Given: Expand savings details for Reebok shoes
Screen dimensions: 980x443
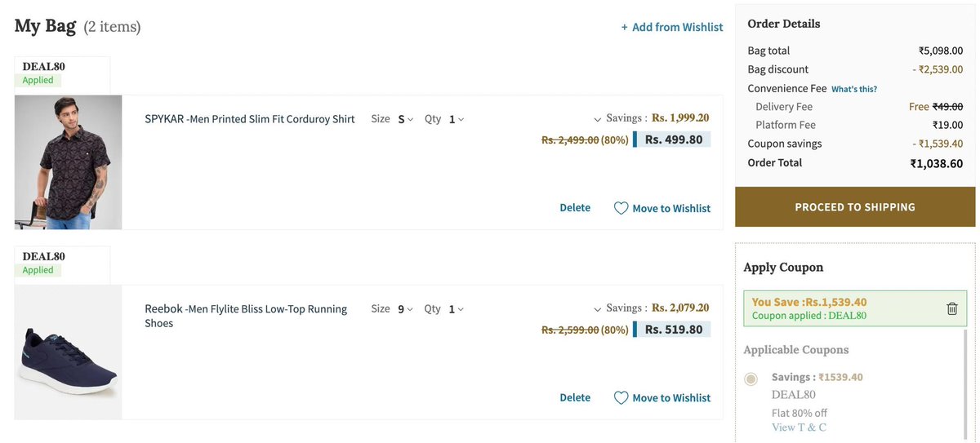Looking at the screenshot, I should click(x=598, y=309).
